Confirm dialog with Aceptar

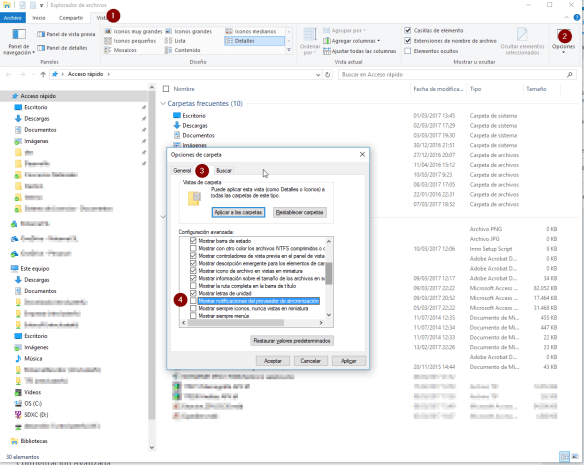pos(273,361)
